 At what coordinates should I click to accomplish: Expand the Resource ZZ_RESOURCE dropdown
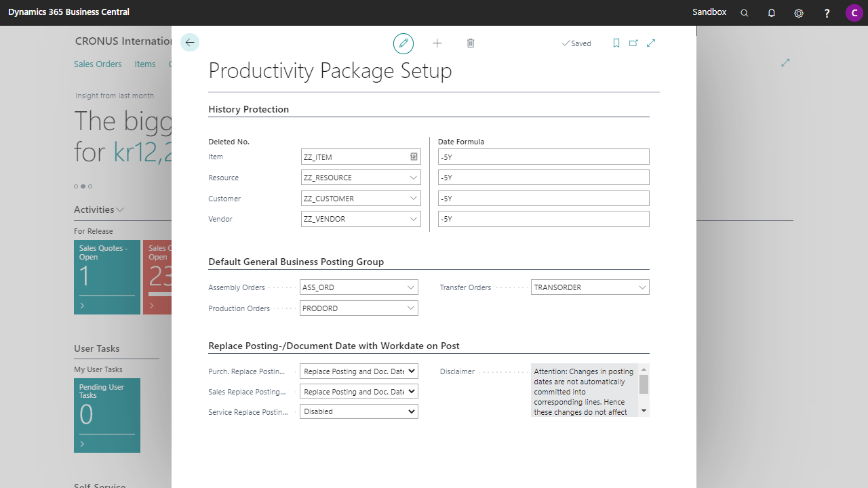tap(414, 178)
